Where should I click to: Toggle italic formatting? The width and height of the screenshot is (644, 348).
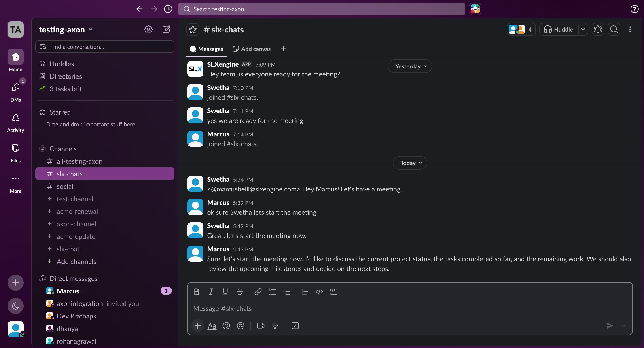[211, 291]
